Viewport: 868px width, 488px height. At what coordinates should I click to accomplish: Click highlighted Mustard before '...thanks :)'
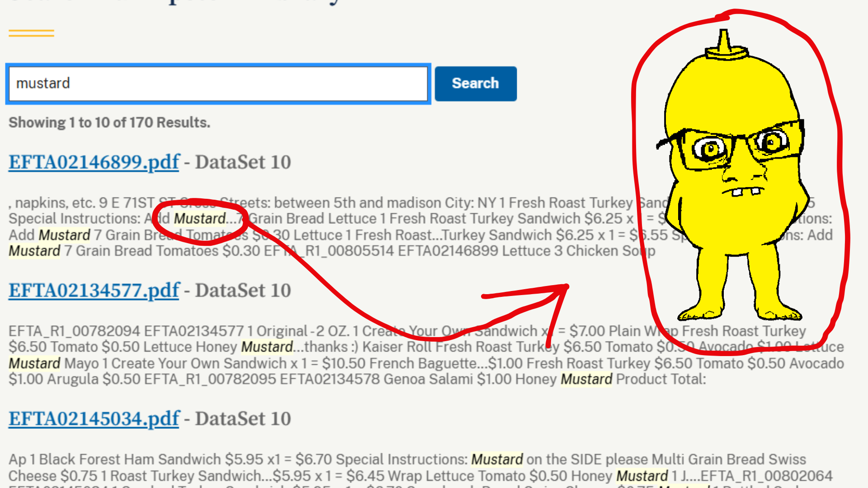267,347
